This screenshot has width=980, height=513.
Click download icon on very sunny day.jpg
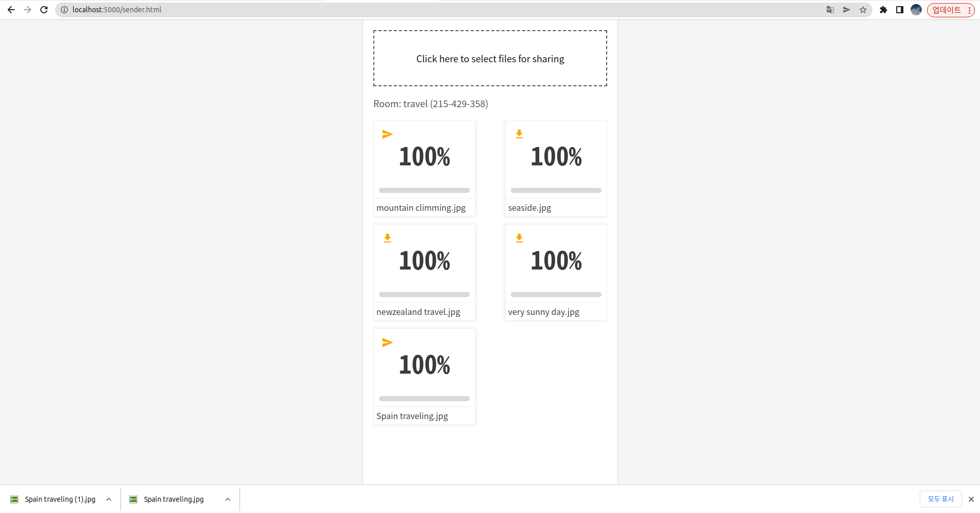coord(519,238)
